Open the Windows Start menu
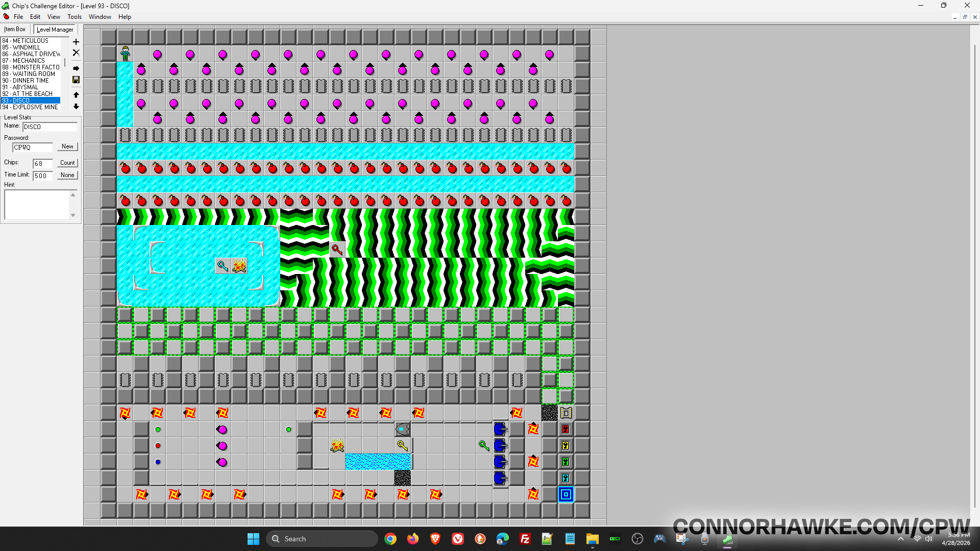 click(254, 539)
